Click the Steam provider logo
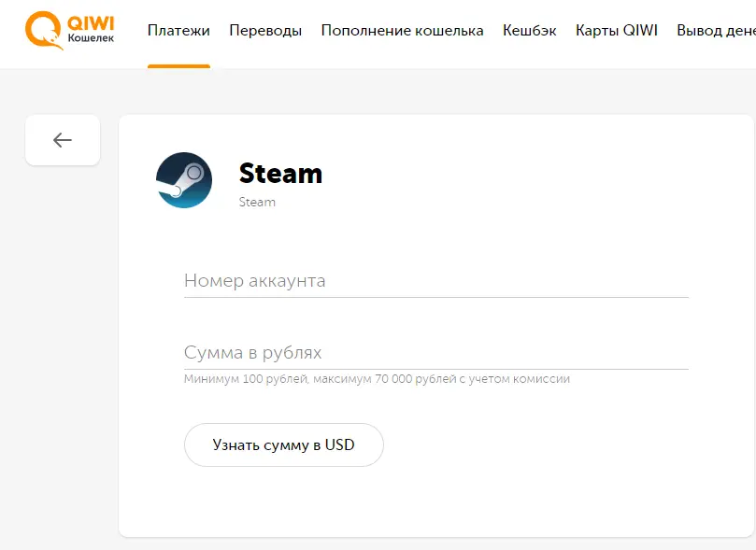The width and height of the screenshot is (756, 550). 184,180
